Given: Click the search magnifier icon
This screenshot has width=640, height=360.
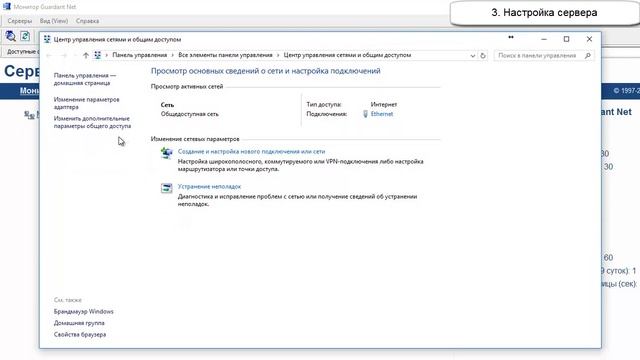Looking at the screenshot, I should click(588, 56).
